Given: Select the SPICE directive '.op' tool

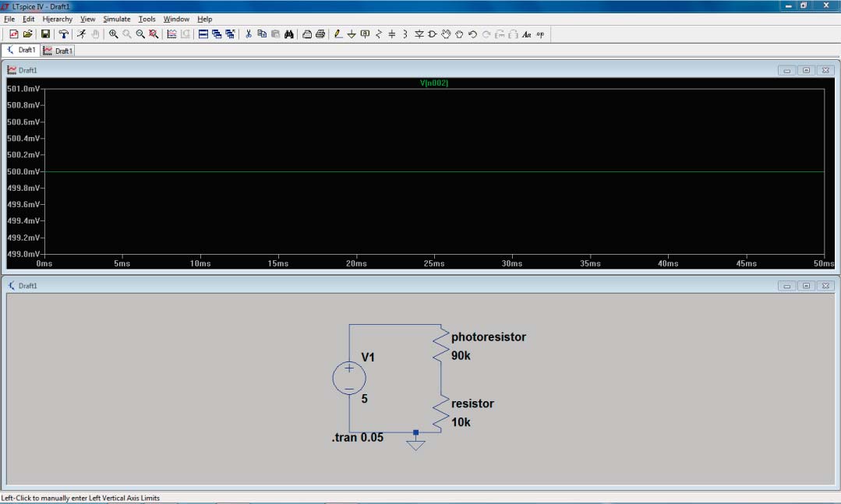Looking at the screenshot, I should [540, 34].
